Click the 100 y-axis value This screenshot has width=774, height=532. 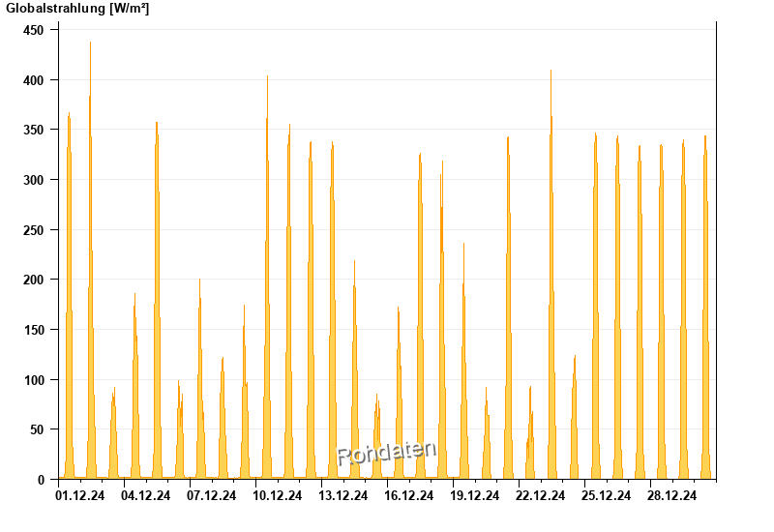[x=34, y=380]
